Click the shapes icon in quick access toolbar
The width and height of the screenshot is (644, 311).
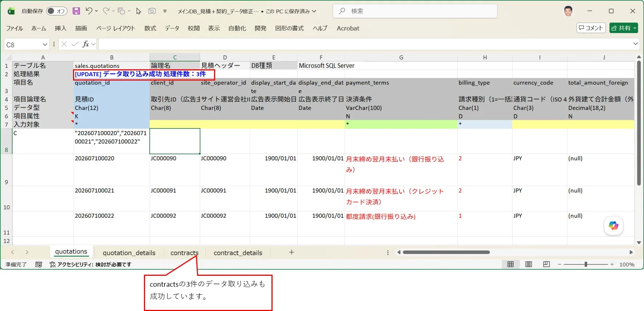coord(121,11)
